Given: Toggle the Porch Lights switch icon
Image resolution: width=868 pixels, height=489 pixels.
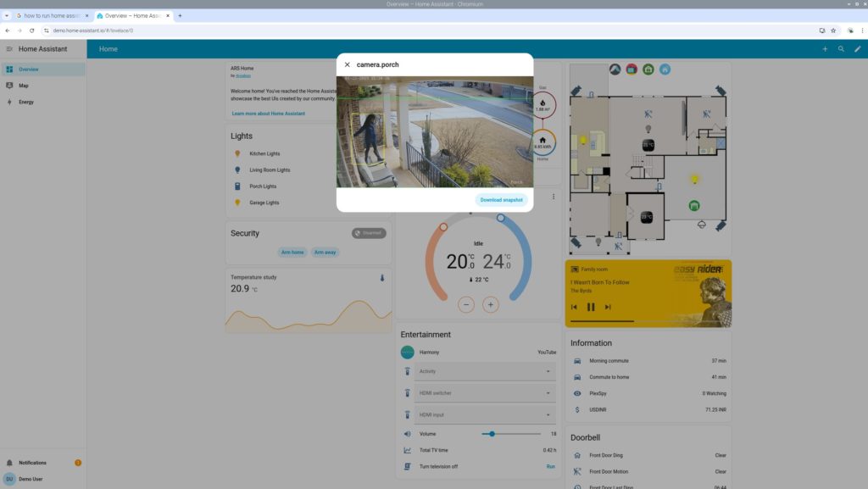Looking at the screenshot, I should click(x=237, y=186).
